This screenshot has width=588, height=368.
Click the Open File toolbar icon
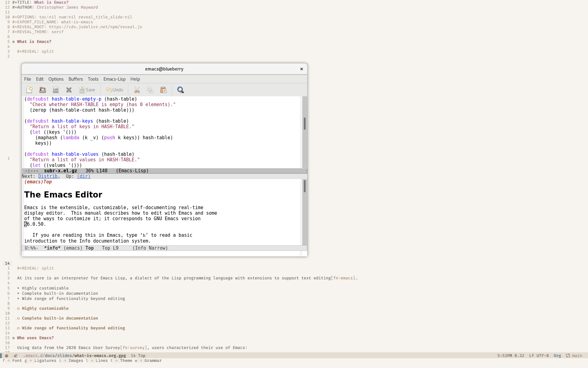tap(42, 90)
